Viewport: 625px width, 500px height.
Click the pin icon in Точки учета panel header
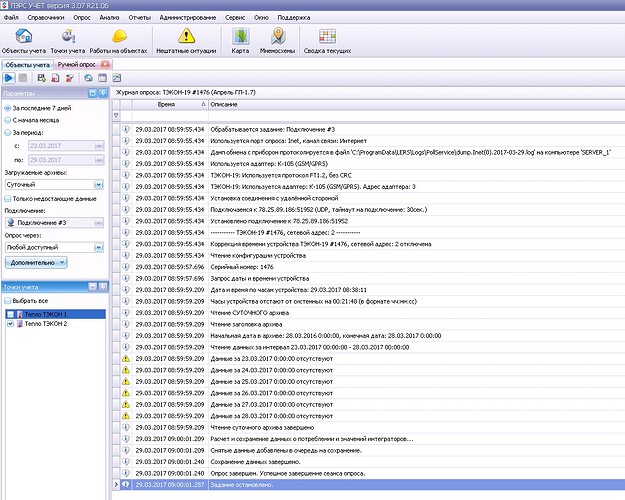click(x=103, y=287)
